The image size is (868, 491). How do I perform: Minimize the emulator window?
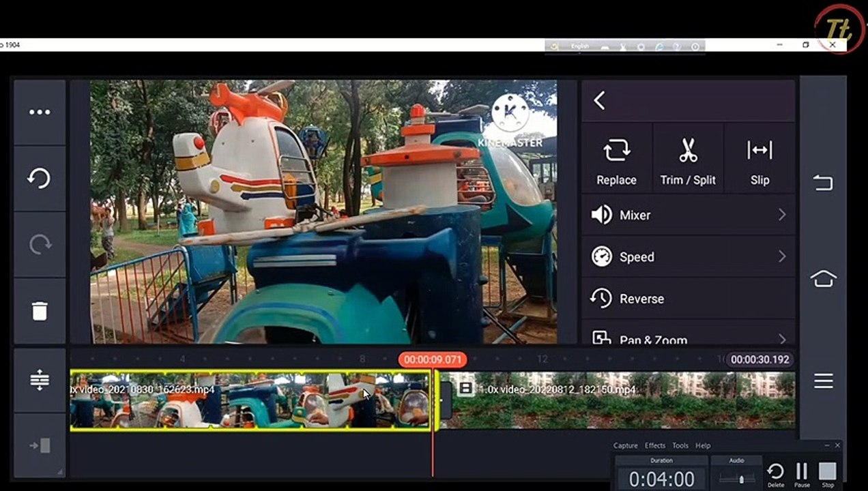pyautogui.click(x=780, y=45)
